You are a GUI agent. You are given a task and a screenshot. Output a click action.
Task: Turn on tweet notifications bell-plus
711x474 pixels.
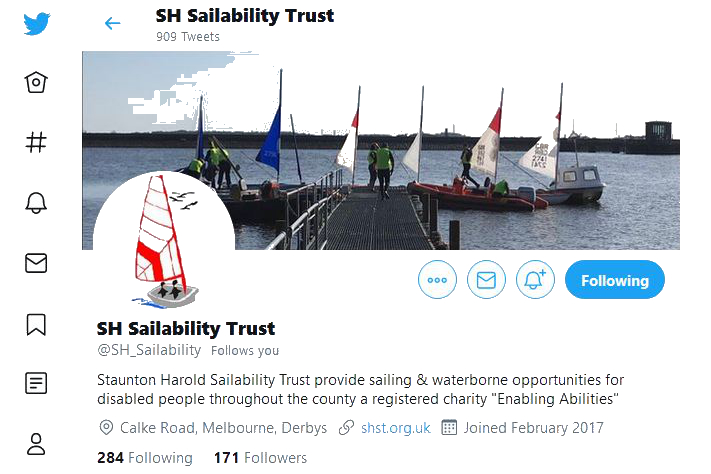pyautogui.click(x=535, y=280)
